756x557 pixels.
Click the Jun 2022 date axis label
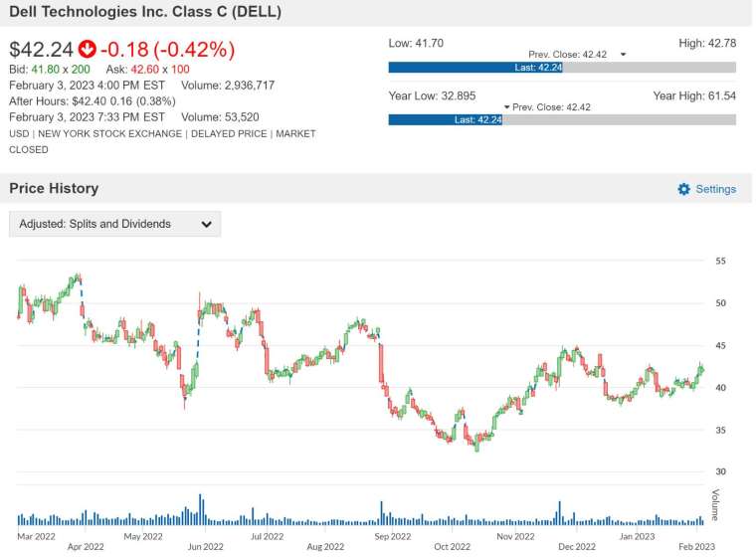coord(205,546)
